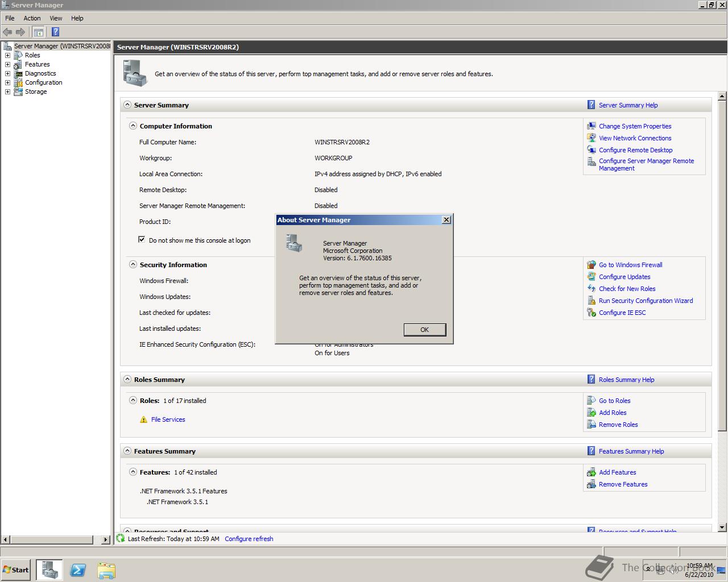Open the View menu
The width and height of the screenshot is (728, 582).
coord(56,18)
